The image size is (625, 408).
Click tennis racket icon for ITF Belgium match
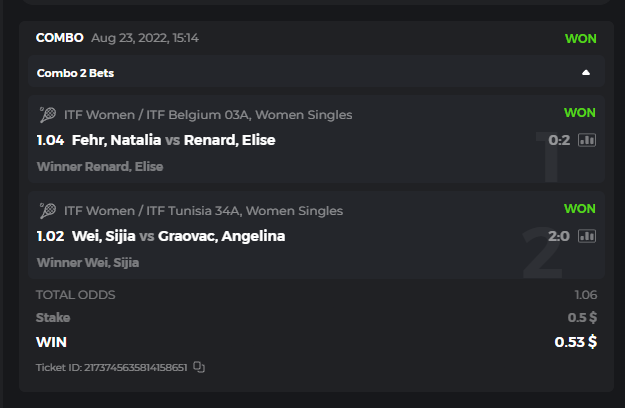coord(47,114)
